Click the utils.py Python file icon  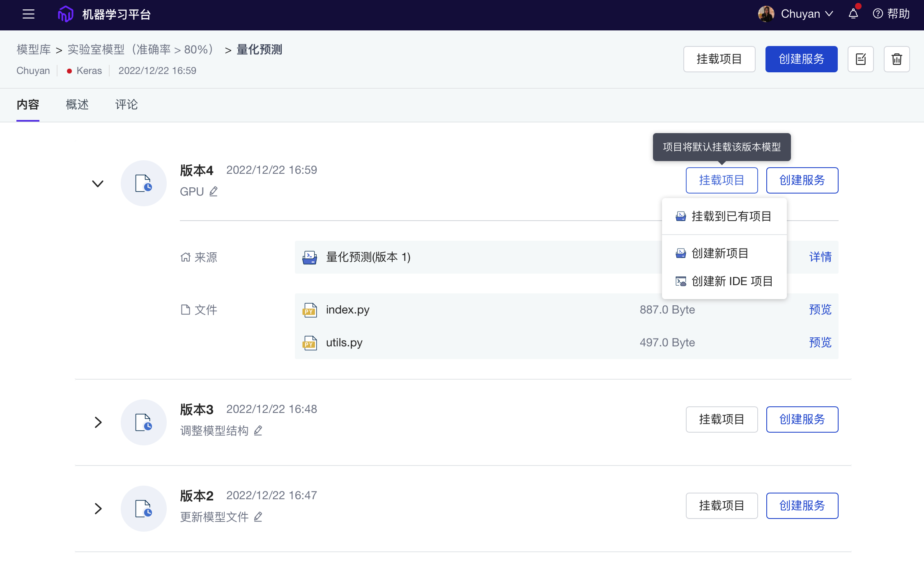point(310,343)
